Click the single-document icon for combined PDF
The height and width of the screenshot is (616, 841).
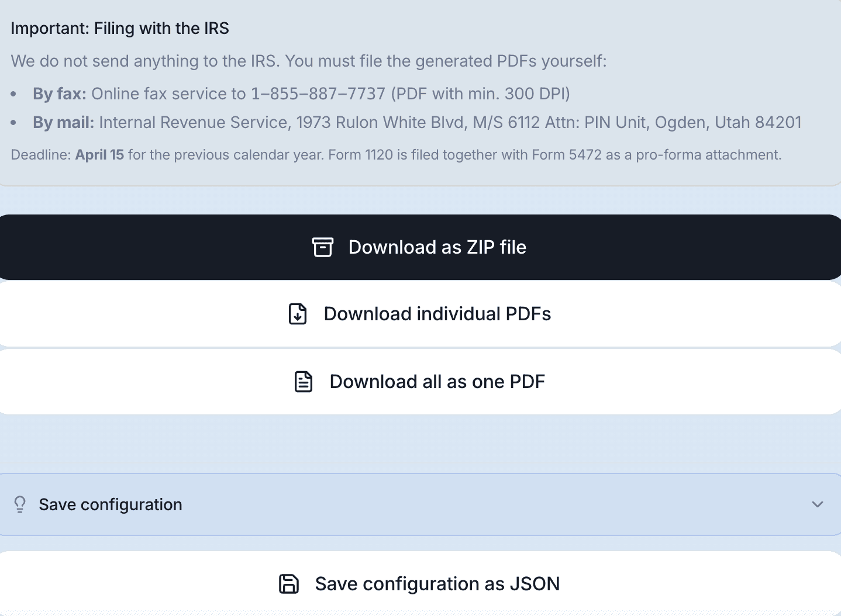click(x=303, y=382)
